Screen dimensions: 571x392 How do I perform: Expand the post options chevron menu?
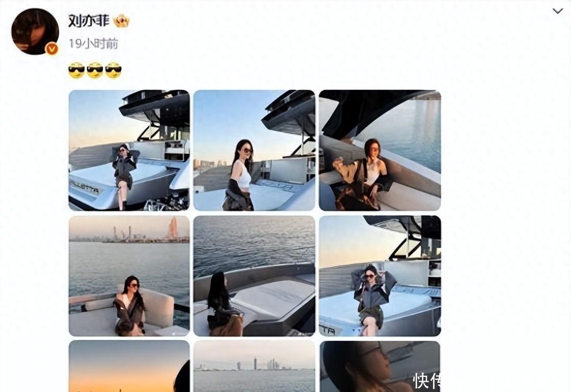pyautogui.click(x=558, y=11)
